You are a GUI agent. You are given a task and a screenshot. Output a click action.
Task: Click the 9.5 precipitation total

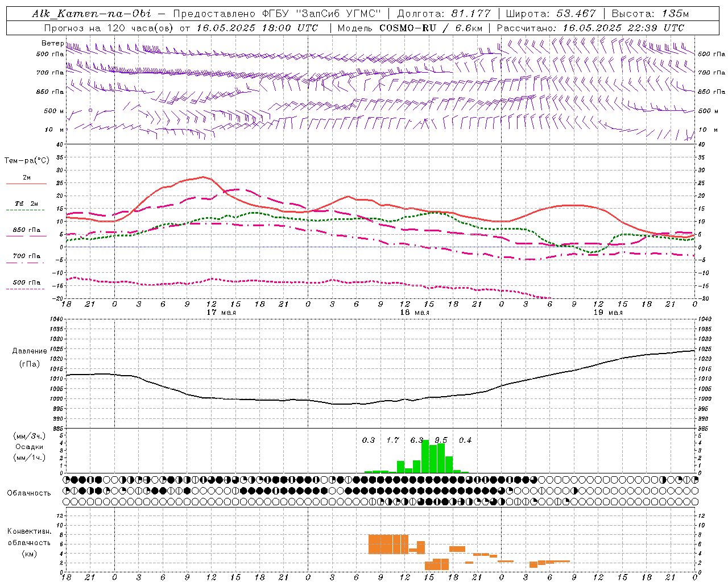coord(441,440)
